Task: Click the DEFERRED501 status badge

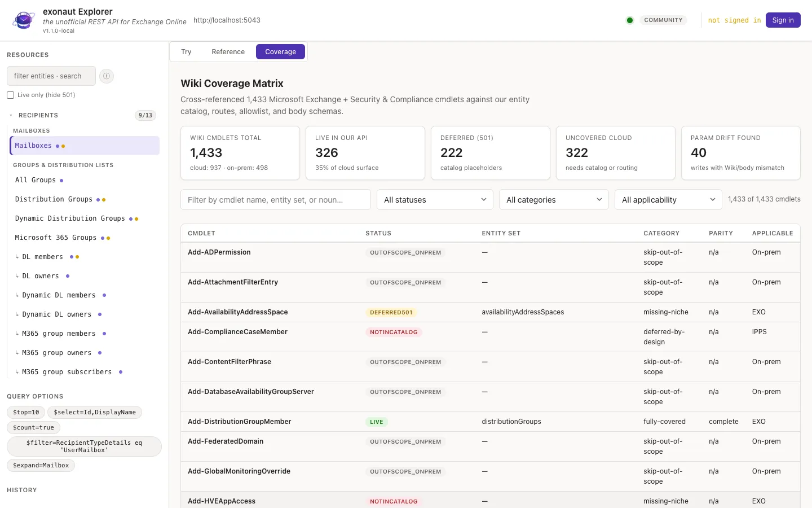Action: 391,312
